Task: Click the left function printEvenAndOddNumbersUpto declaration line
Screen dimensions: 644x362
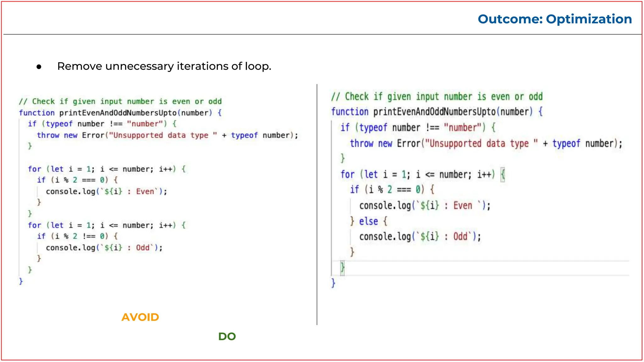Action: pos(120,113)
